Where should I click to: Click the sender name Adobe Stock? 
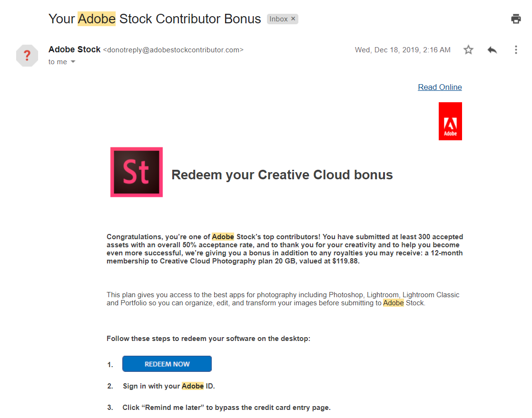click(x=74, y=49)
